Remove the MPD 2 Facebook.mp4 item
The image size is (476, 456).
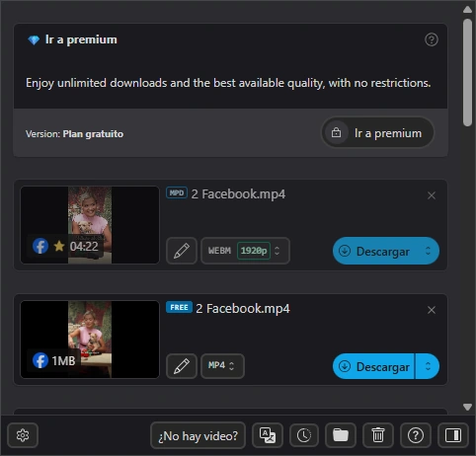click(432, 195)
